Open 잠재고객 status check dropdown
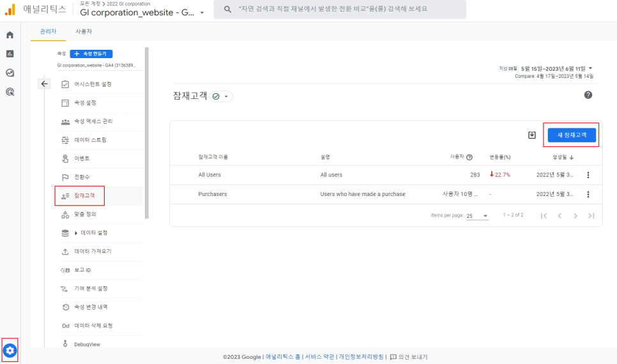 tap(221, 96)
